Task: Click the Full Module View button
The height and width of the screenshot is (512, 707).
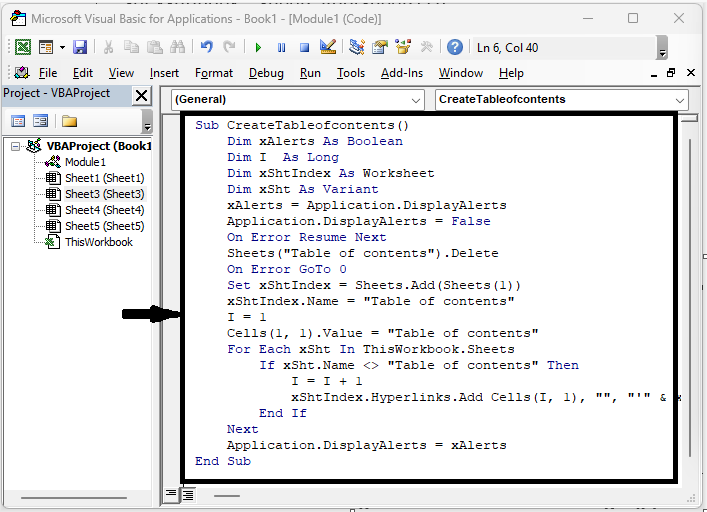Action: [x=188, y=495]
